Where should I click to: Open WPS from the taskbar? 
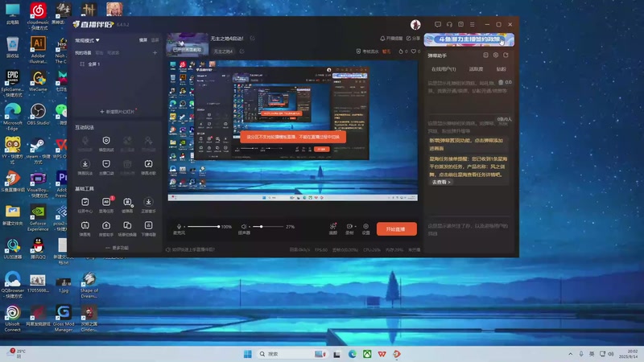382,354
